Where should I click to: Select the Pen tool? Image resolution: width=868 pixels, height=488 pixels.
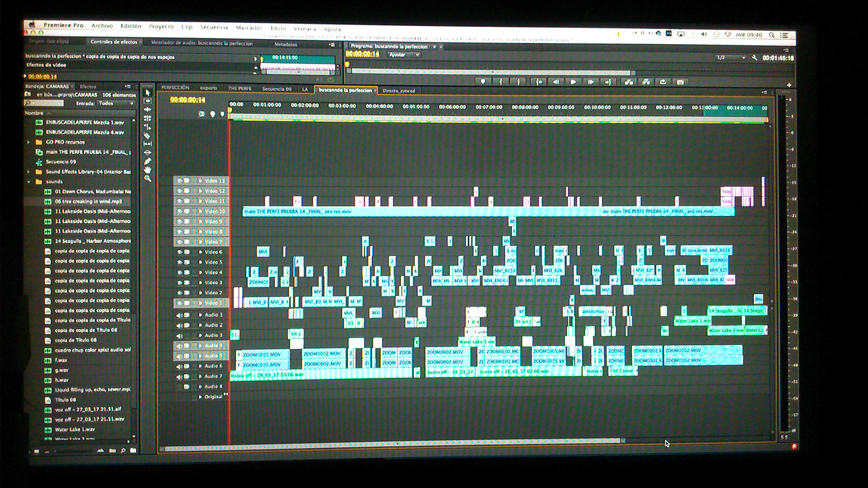[x=148, y=161]
